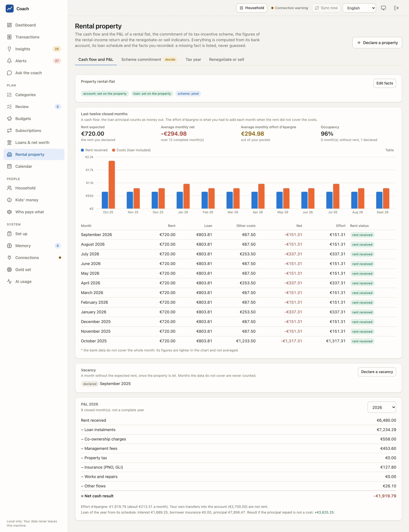
Task: Open the Household filter button in header
Action: 252,8
